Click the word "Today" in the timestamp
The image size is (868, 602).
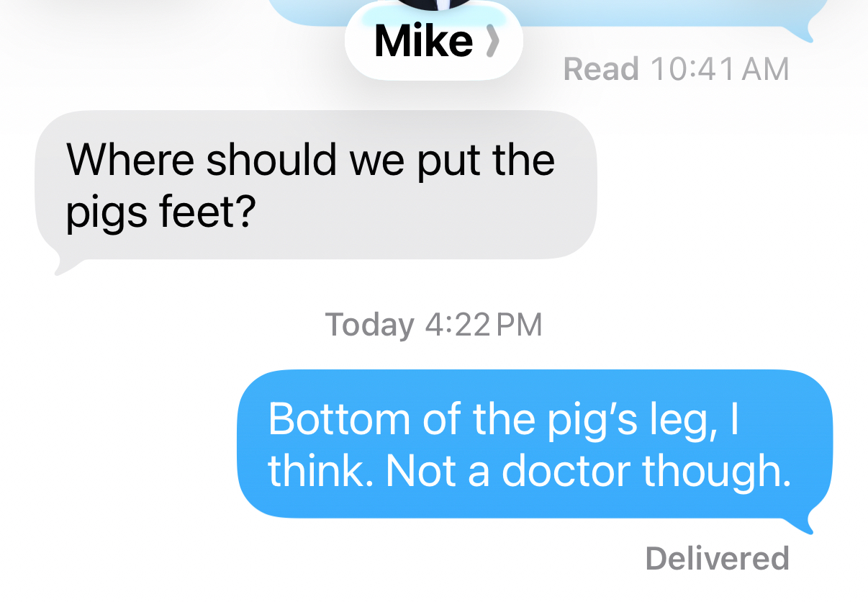[369, 324]
